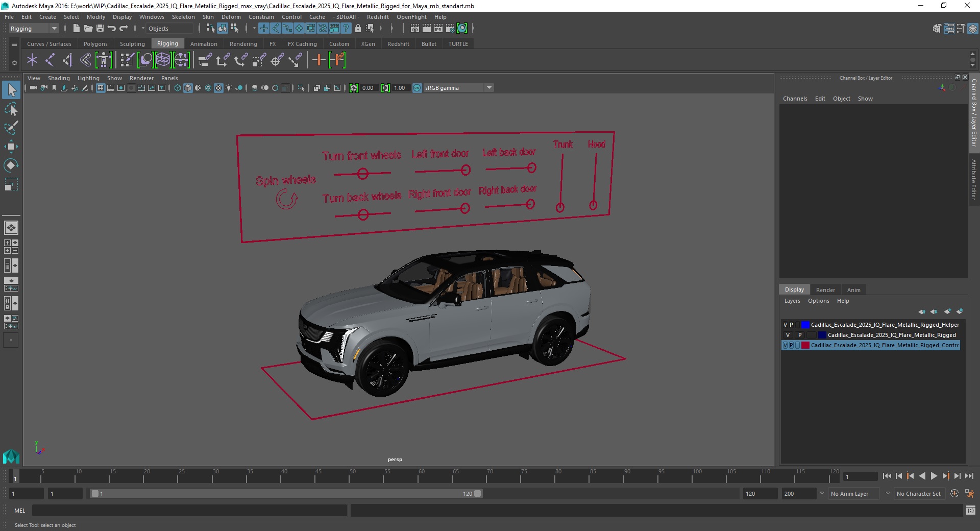Click the Create Joints shelf icon

[x=50, y=60]
